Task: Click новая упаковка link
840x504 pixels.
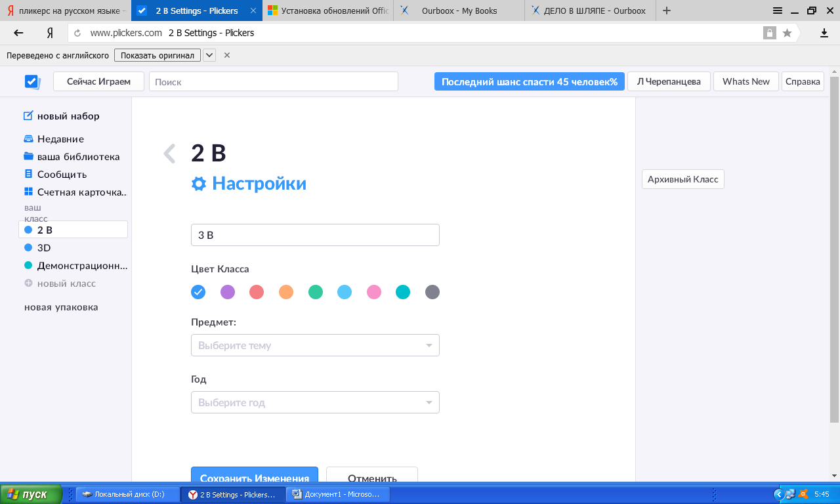Action: pos(61,307)
